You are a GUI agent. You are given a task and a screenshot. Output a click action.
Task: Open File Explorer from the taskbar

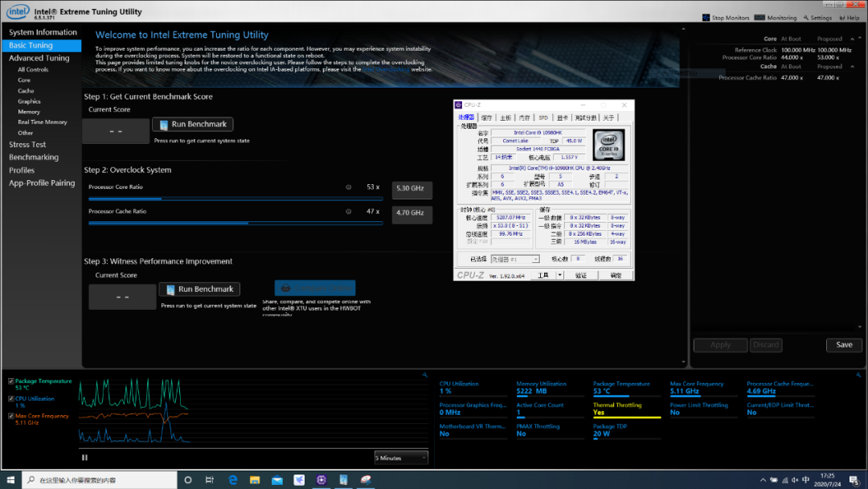click(x=255, y=479)
